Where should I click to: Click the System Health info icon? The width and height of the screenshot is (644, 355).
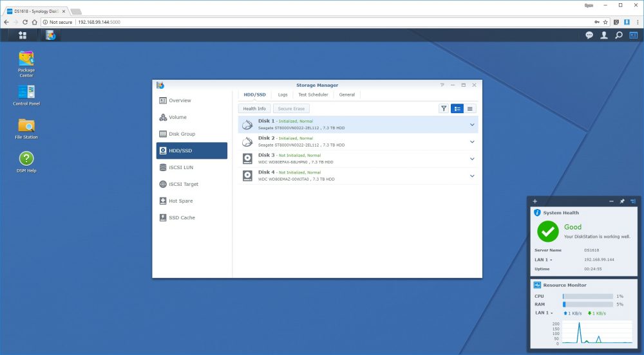[x=537, y=212]
